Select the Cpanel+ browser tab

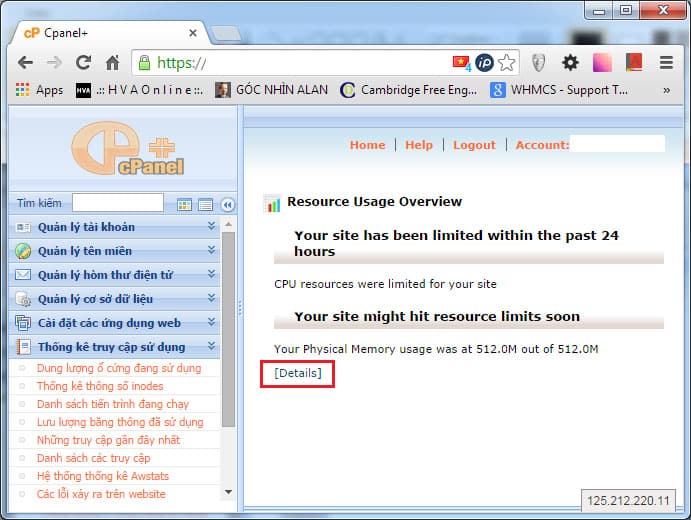(x=106, y=33)
